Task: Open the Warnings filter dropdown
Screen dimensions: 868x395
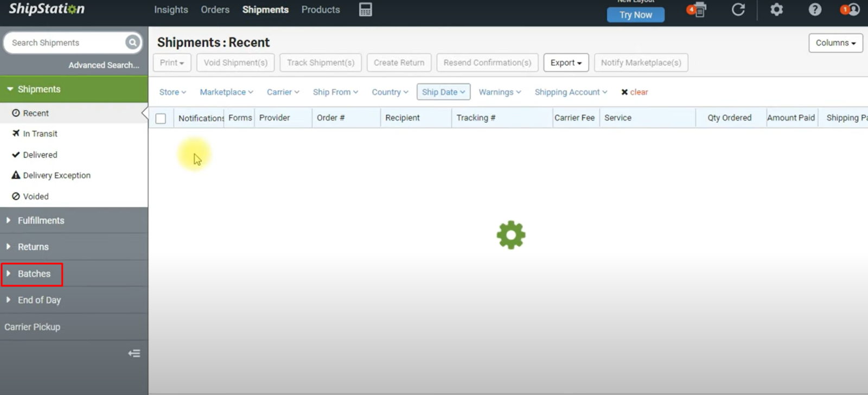Action: point(500,92)
